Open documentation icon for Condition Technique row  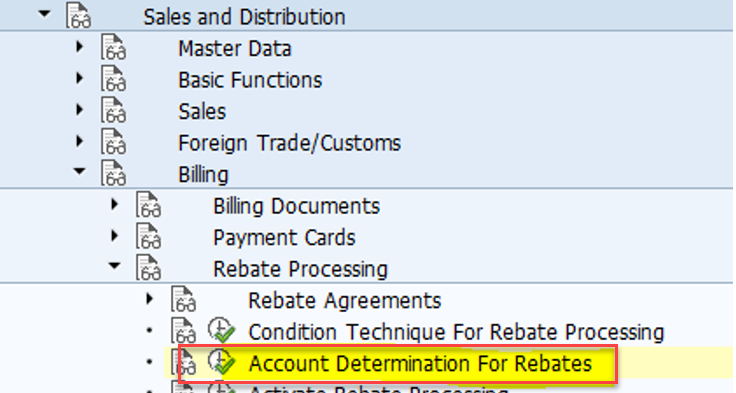coord(183,331)
